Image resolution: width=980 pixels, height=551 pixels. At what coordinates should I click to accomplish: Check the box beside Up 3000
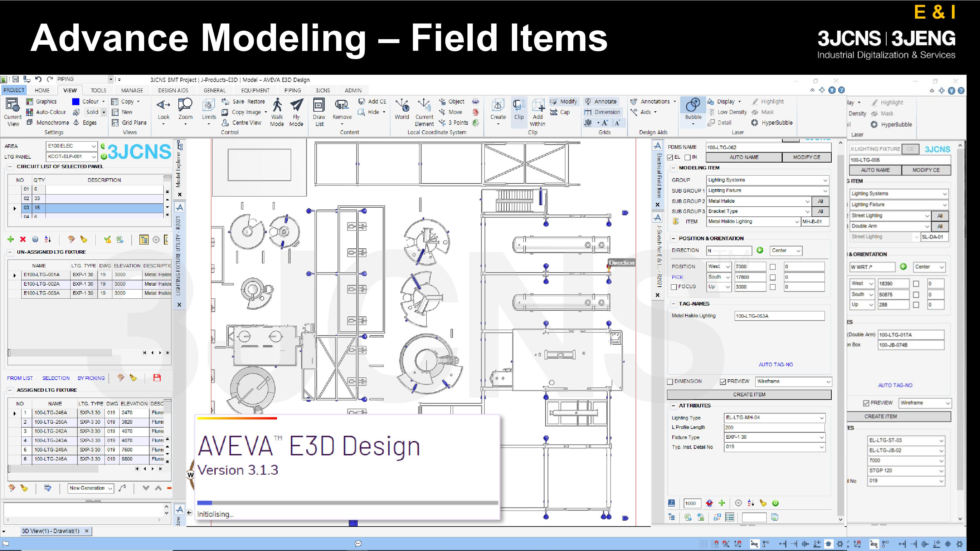tap(773, 287)
